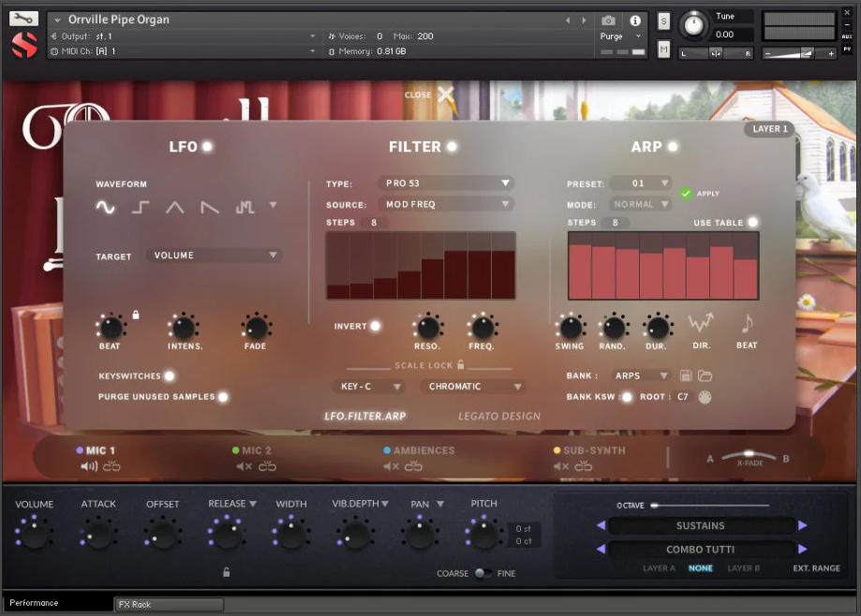Open the CHROMATIC scale dropdown
Viewport: 861px width, 616px height.
[473, 386]
